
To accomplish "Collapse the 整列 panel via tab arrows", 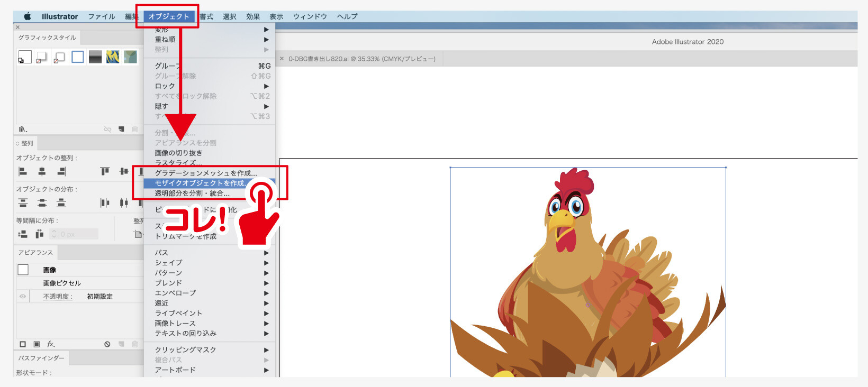I will [17, 144].
